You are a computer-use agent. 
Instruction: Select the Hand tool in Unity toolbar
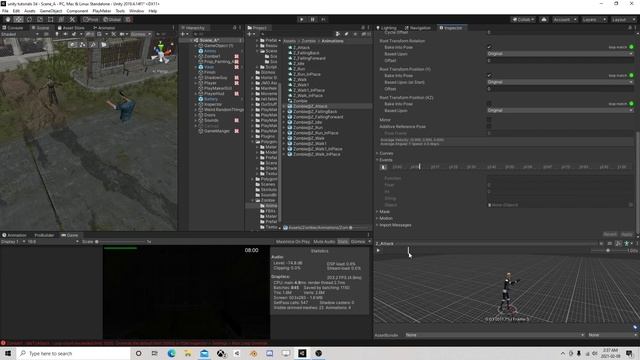coord(8,19)
